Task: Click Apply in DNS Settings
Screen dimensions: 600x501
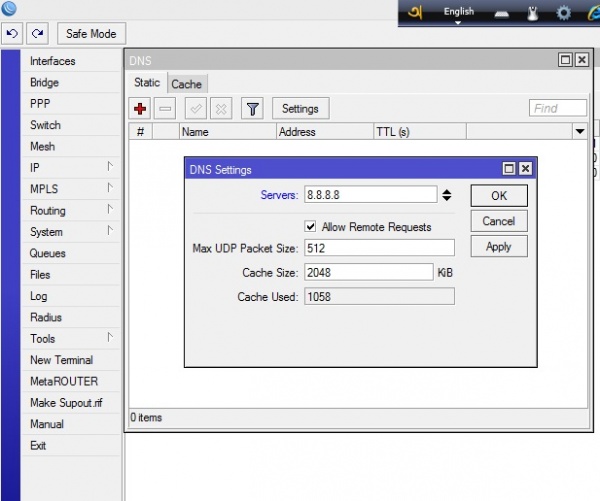Action: (499, 246)
